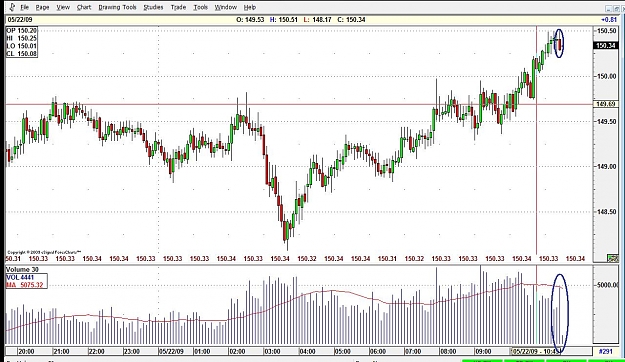Screen dimensions: 625x362
Task: Open the Tools menu
Action: pyautogui.click(x=200, y=7)
